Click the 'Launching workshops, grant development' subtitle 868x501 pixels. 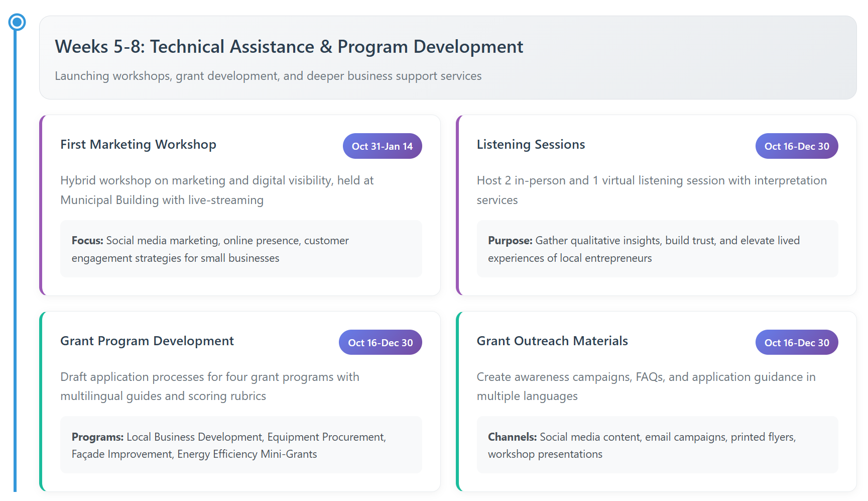(x=268, y=76)
